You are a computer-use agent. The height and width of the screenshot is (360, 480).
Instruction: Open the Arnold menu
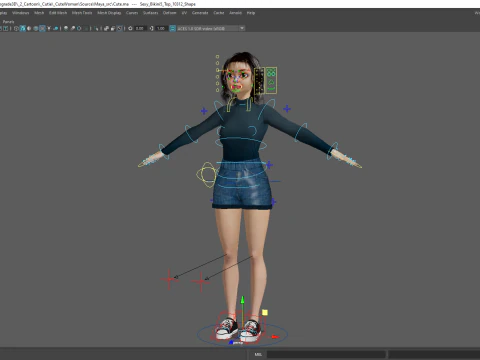[235, 13]
